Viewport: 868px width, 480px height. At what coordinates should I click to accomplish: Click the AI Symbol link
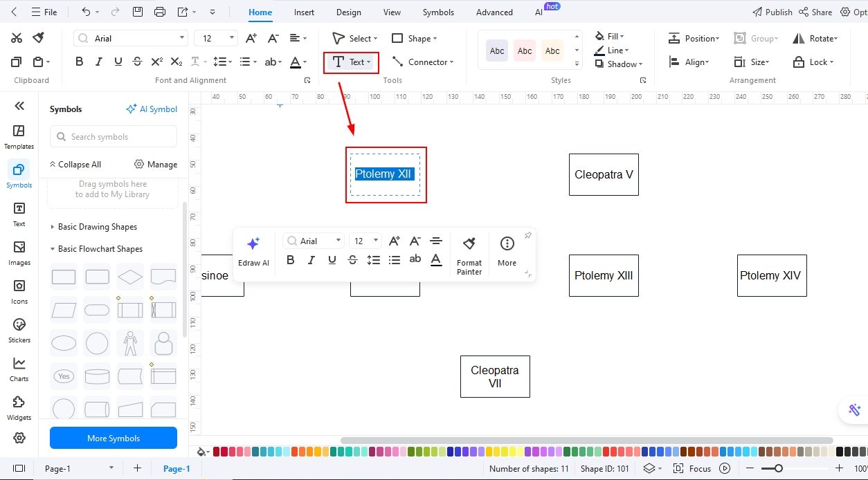pyautogui.click(x=152, y=109)
